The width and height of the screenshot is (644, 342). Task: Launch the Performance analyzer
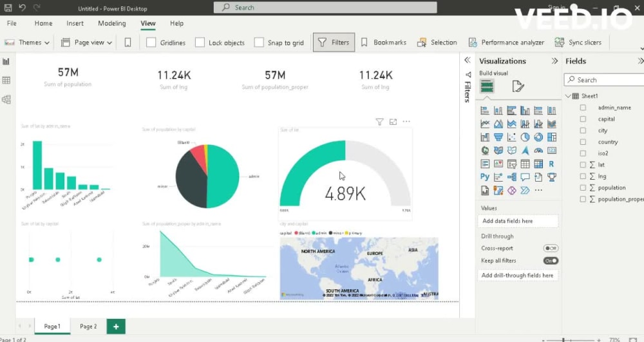pos(506,43)
